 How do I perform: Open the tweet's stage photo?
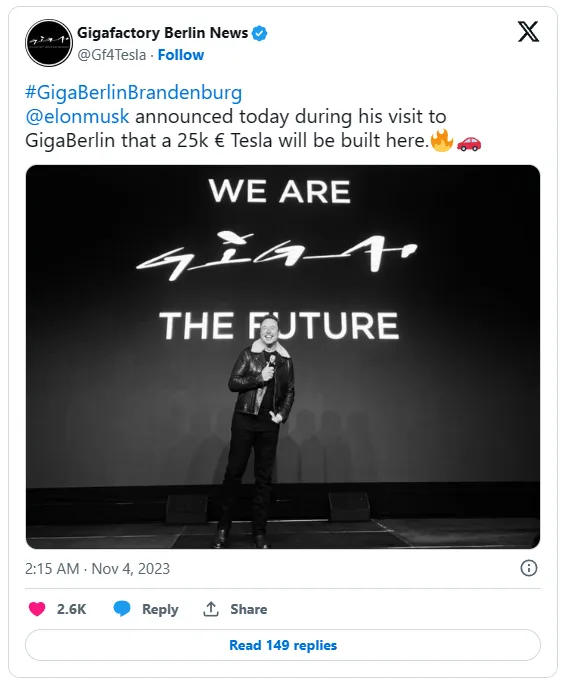(283, 356)
